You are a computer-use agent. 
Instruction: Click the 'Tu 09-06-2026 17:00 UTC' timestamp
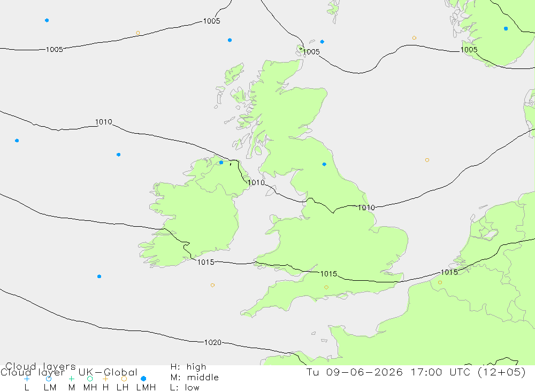389,372
